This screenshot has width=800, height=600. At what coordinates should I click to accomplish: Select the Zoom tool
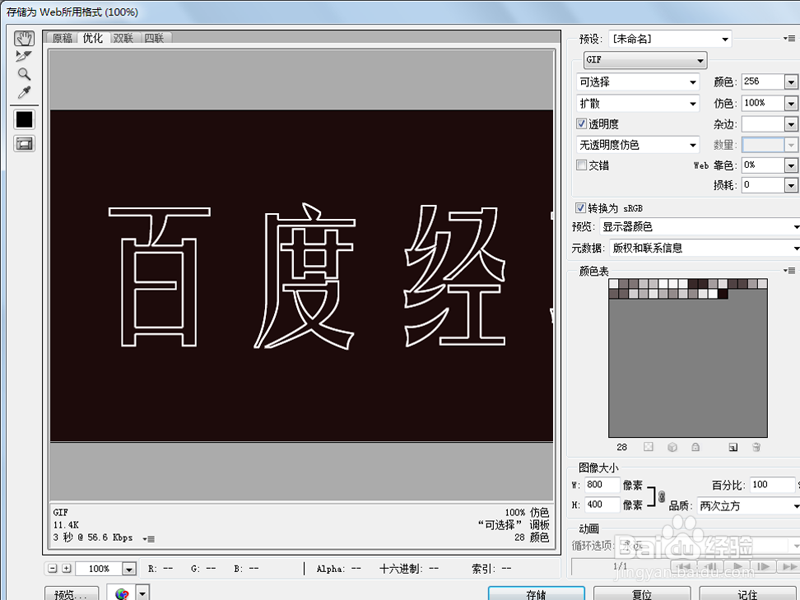(24, 74)
